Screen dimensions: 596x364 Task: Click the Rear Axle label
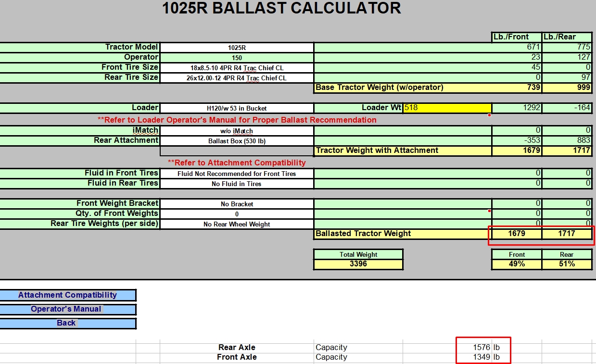click(237, 347)
